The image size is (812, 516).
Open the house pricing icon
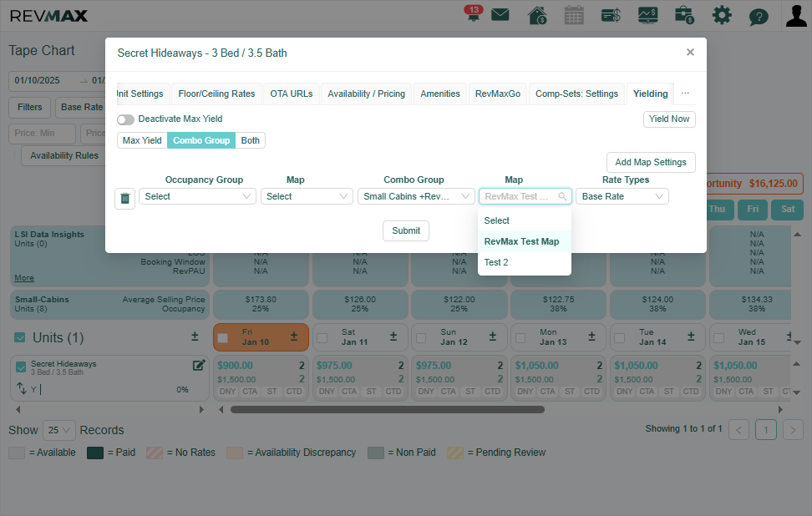click(537, 15)
